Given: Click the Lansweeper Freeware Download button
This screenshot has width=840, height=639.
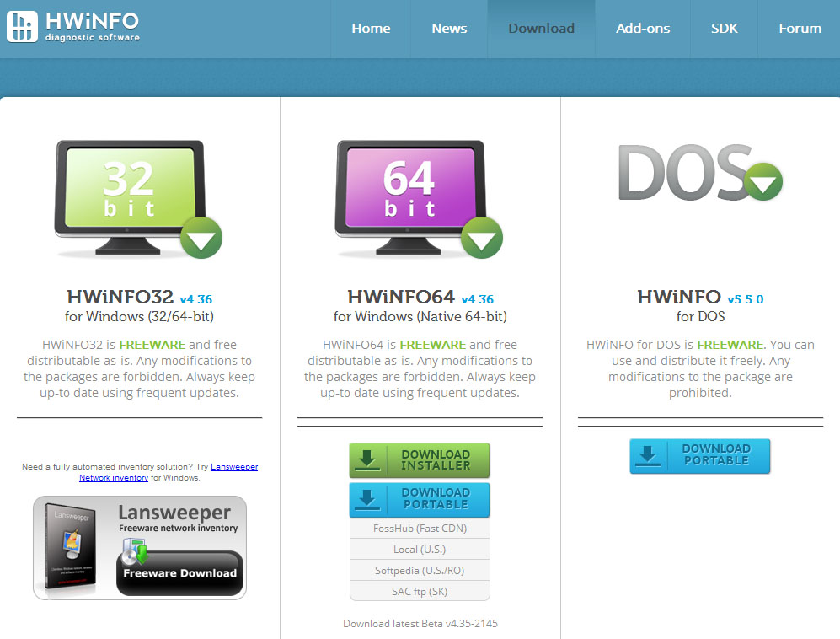Looking at the screenshot, I should [x=180, y=573].
